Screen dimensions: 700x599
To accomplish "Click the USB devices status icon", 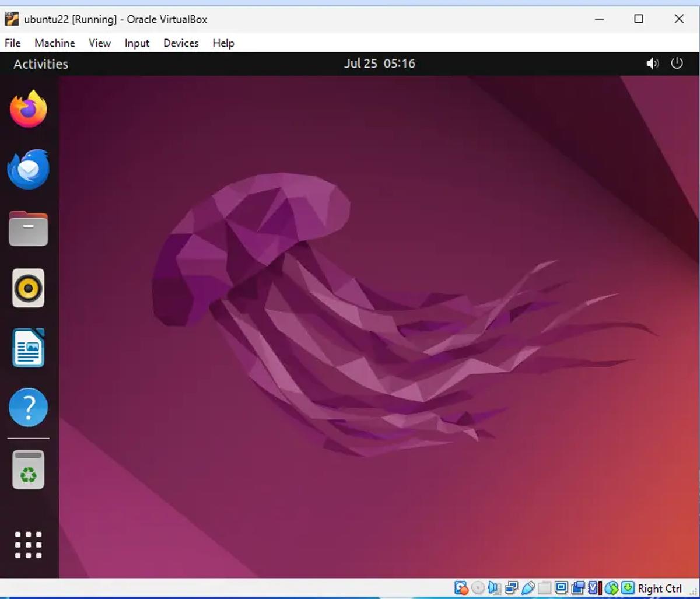I will coord(528,588).
